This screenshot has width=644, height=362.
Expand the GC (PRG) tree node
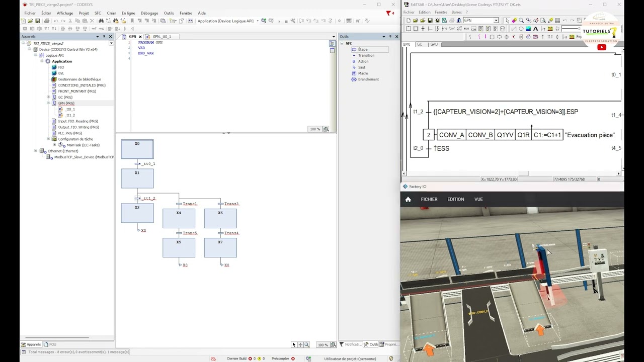(48, 97)
